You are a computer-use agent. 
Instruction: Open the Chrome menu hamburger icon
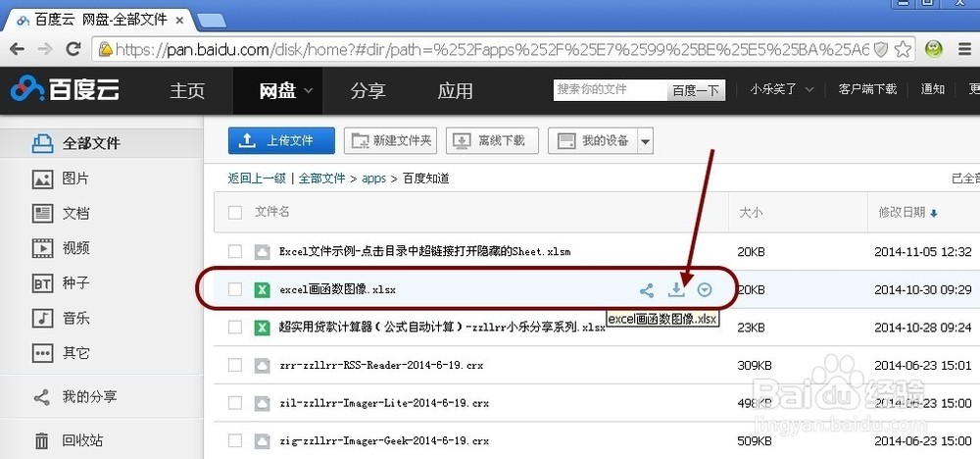[x=965, y=49]
